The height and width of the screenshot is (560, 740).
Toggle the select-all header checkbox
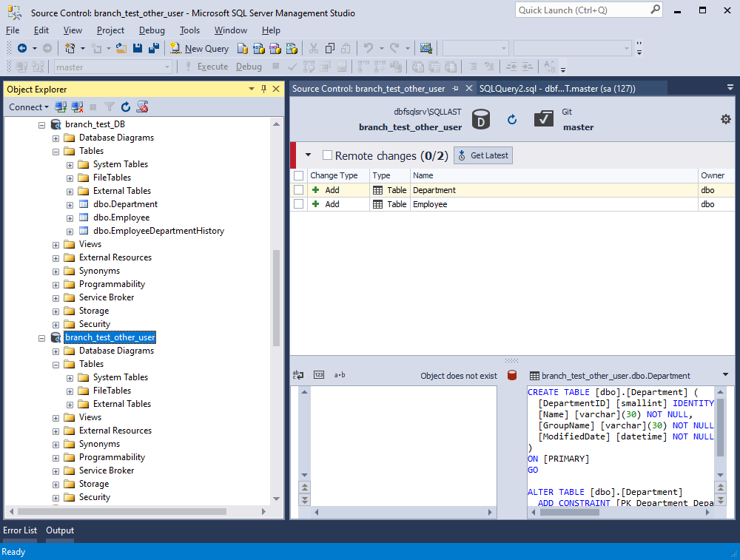298,175
